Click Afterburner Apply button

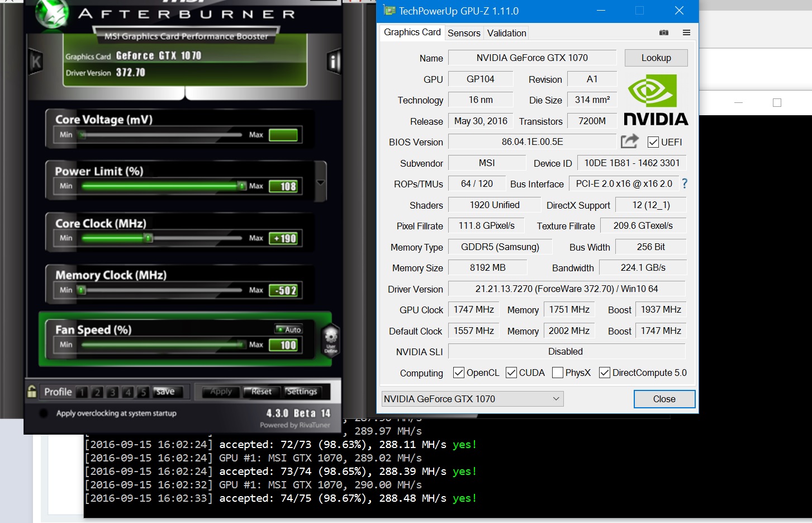(x=221, y=392)
